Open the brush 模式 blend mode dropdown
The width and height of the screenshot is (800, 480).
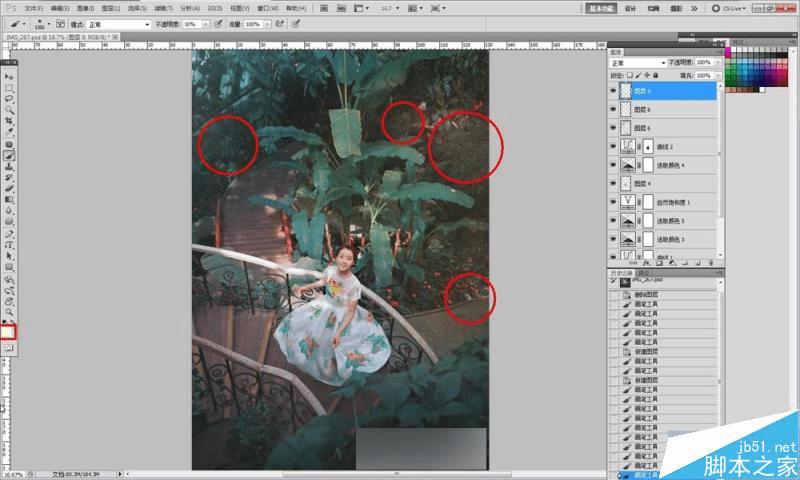(118, 23)
